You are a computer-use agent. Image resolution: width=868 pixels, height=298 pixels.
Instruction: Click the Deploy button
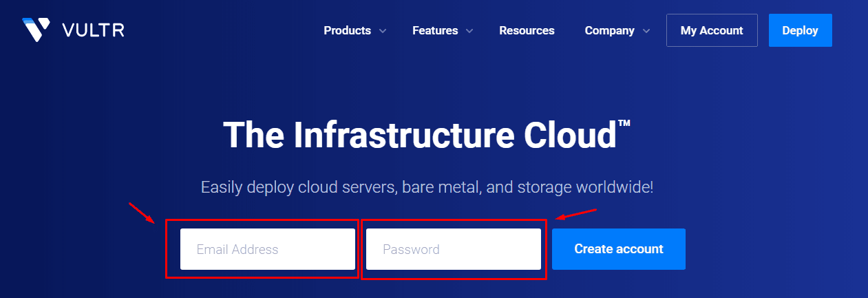(x=800, y=30)
